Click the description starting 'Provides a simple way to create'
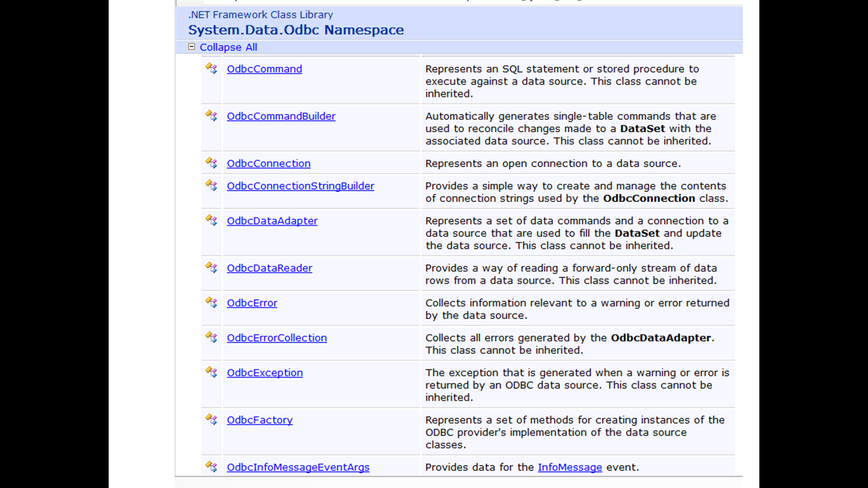This screenshot has height=488, width=868. (577, 192)
